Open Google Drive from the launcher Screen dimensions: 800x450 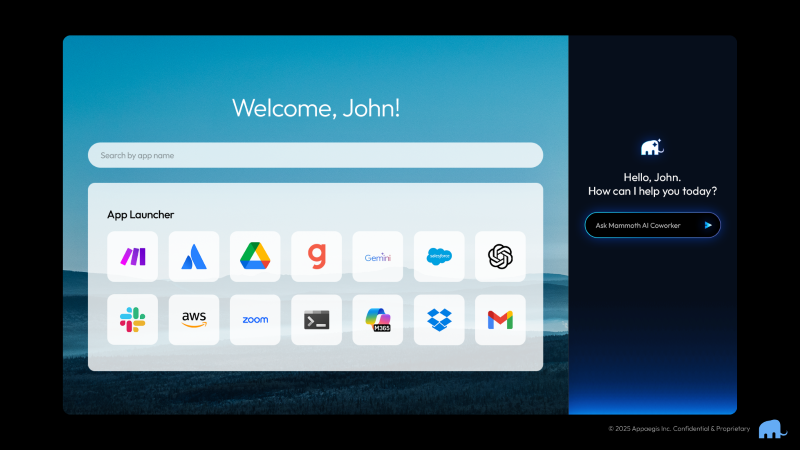255,257
